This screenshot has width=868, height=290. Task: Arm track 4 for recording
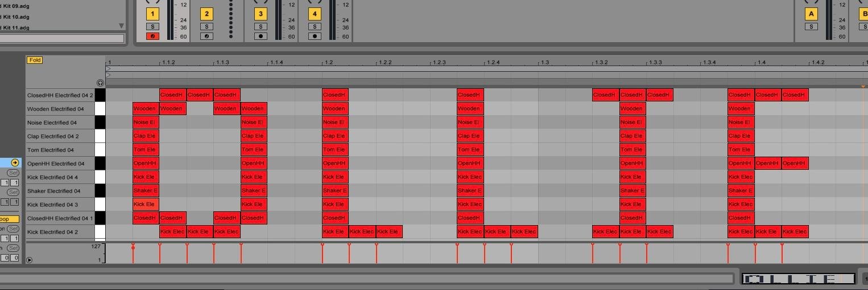(315, 36)
